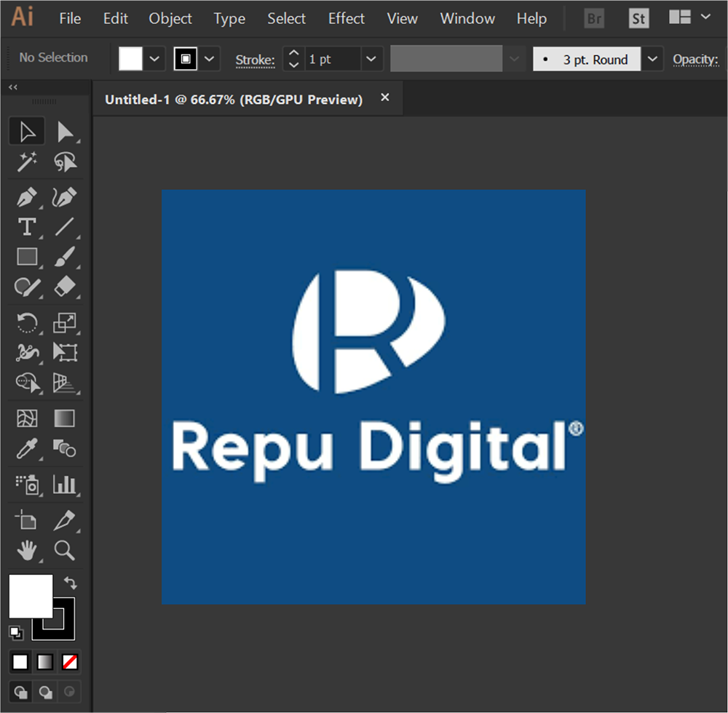Open stroke weight dropdown

[x=371, y=59]
